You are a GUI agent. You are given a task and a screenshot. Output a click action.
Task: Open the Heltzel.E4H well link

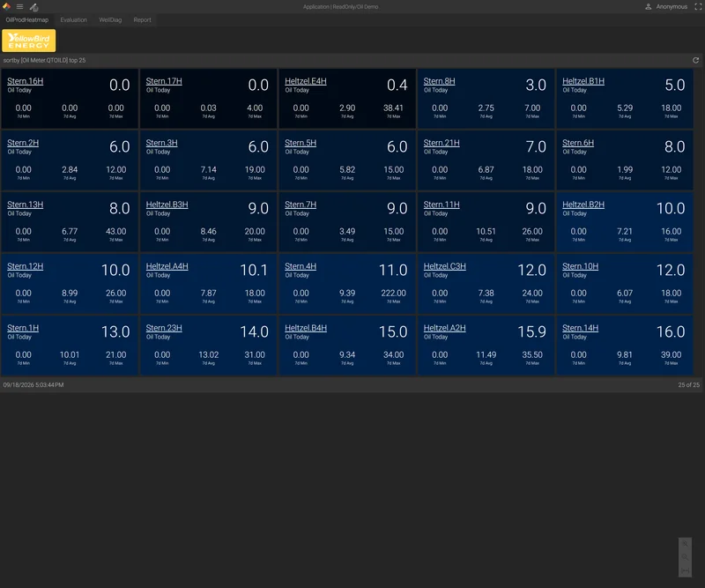click(306, 81)
